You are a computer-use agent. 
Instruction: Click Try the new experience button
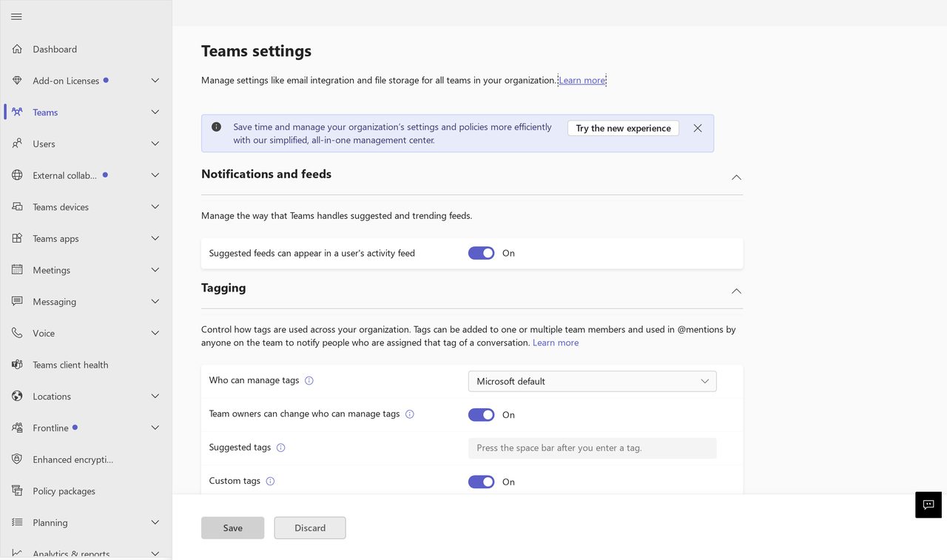(x=623, y=128)
